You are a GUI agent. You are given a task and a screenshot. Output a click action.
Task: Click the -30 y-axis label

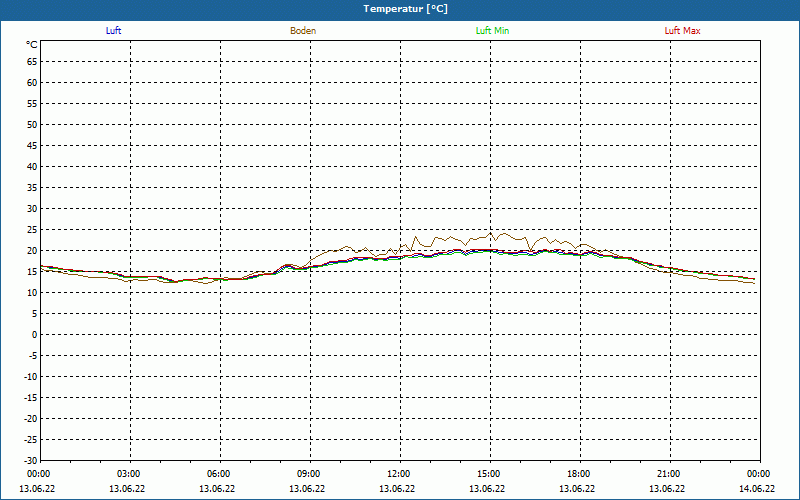(x=31, y=460)
